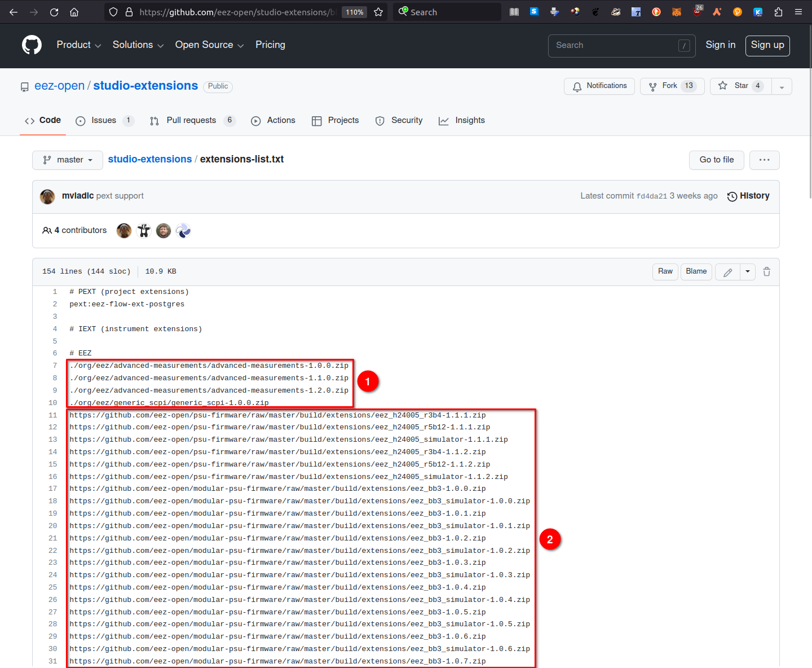The image size is (812, 668).
Task: Open the Pull requests tab
Action: 192,121
